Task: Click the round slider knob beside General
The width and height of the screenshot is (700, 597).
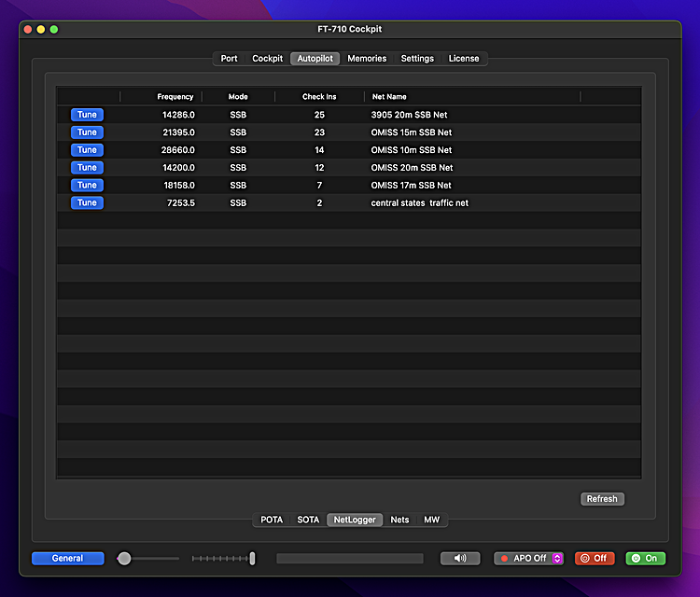Action: click(124, 558)
